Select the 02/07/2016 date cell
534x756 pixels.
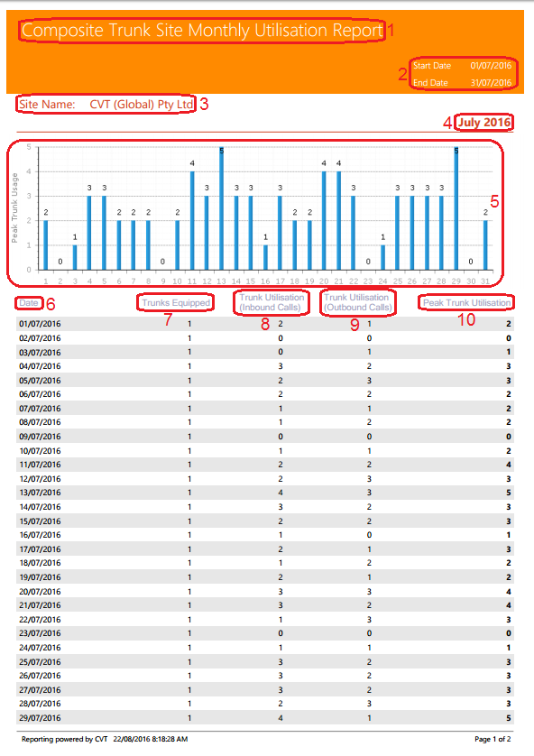[x=40, y=338]
